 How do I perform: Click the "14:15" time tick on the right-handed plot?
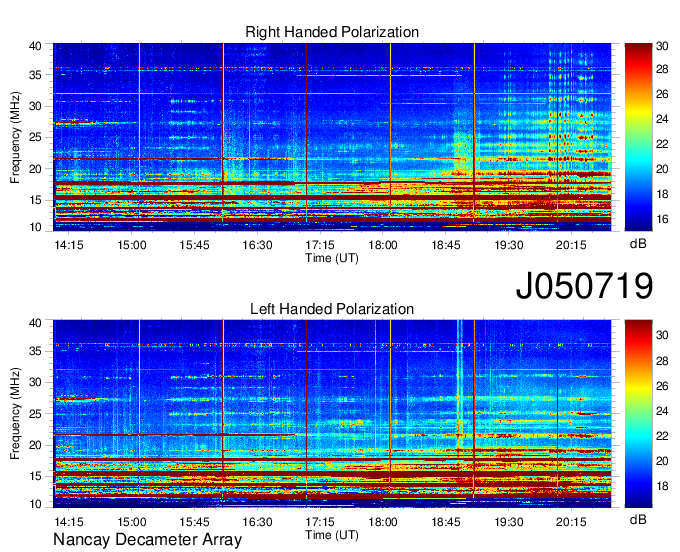(x=69, y=245)
